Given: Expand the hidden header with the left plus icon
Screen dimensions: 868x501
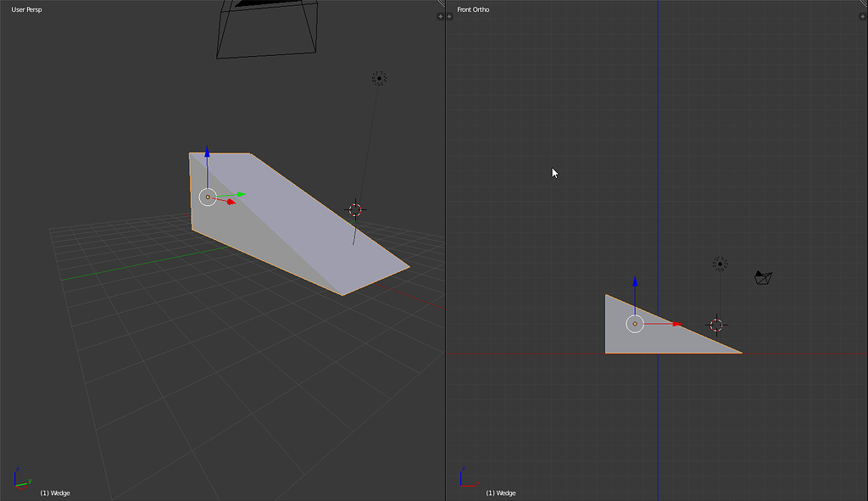Looking at the screenshot, I should [439, 15].
